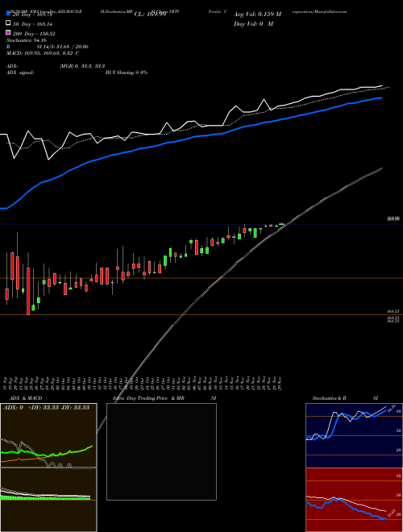Click the rightmost 29 Nov date label
Screen dimensions: 403x532
pyautogui.click(x=280, y=383)
